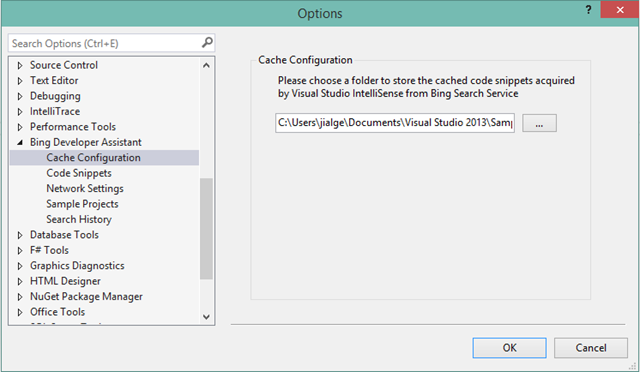
Task: Click the tree scrollbar down arrow
Action: 206,317
